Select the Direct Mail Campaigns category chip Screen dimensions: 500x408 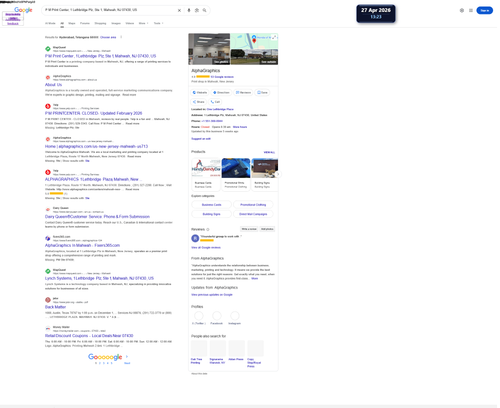253,214
